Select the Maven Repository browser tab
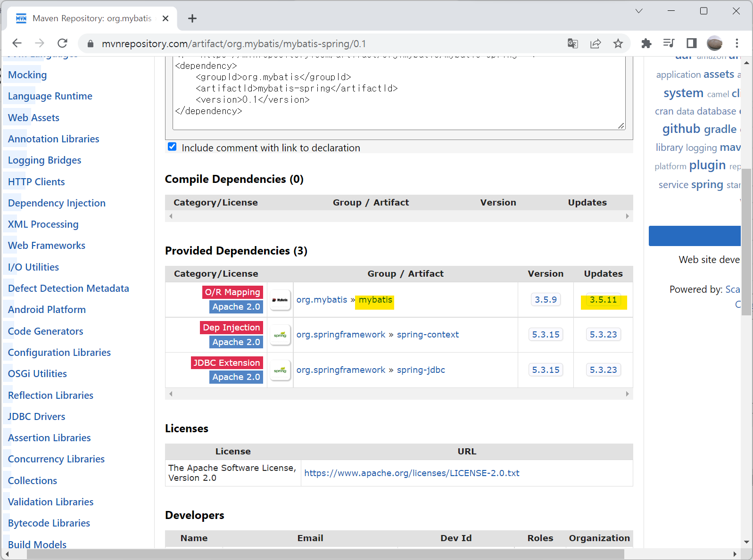Image resolution: width=753 pixels, height=560 pixels. tap(92, 18)
